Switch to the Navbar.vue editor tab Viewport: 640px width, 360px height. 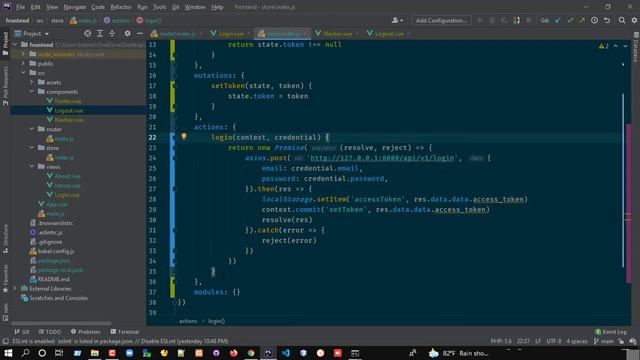(337, 34)
